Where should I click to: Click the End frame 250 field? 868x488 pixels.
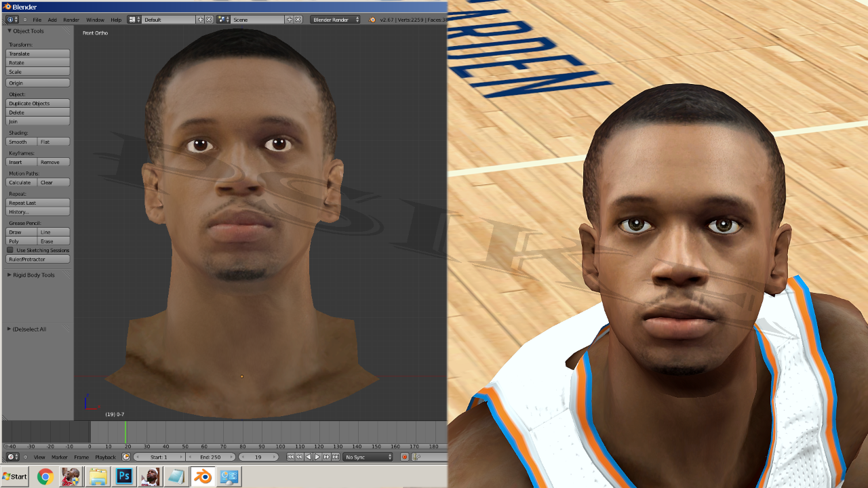[x=210, y=457]
